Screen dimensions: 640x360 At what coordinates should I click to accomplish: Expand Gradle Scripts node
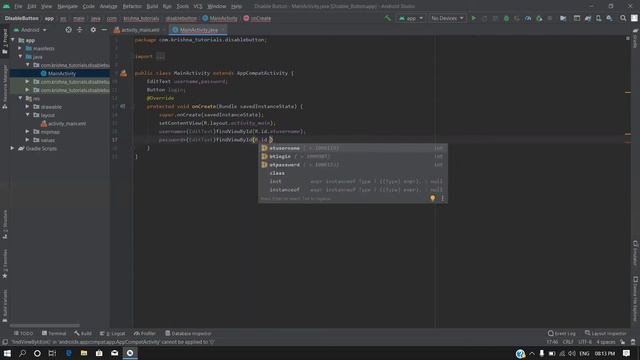(12, 149)
